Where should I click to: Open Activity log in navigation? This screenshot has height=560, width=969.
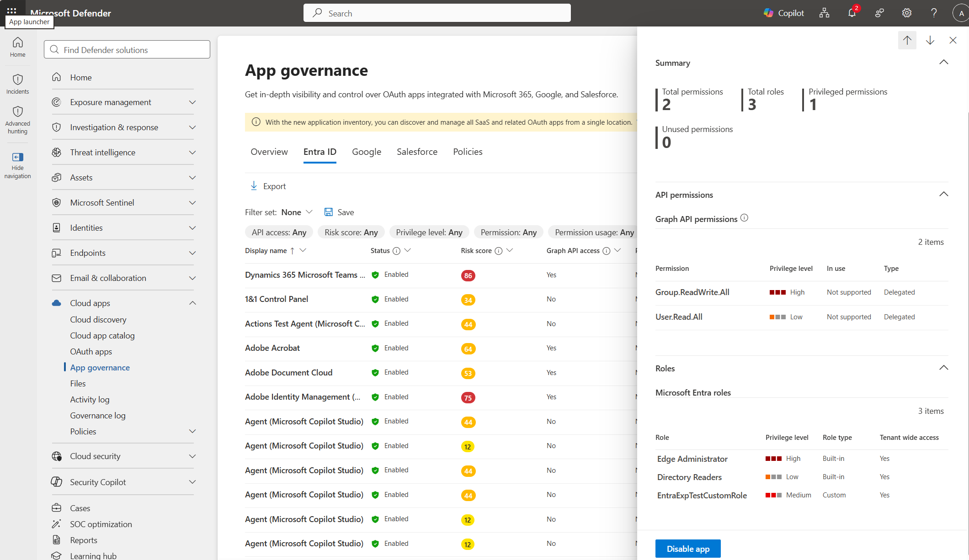pos(90,399)
